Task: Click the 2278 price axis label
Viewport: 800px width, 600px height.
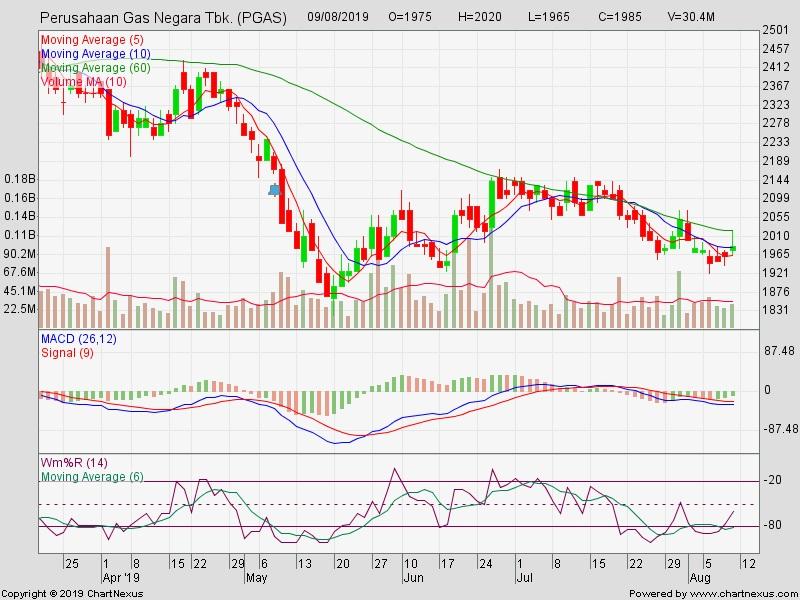Action: [x=776, y=123]
